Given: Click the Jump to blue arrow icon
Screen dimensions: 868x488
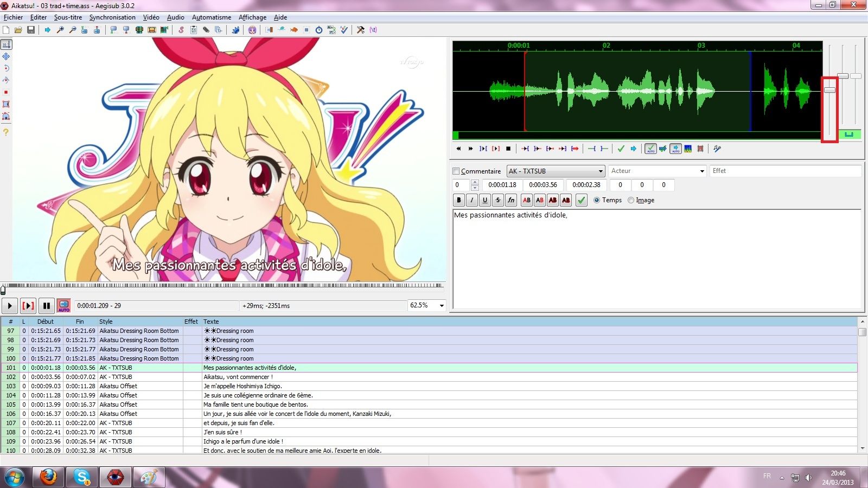Looking at the screenshot, I should coord(47,30).
